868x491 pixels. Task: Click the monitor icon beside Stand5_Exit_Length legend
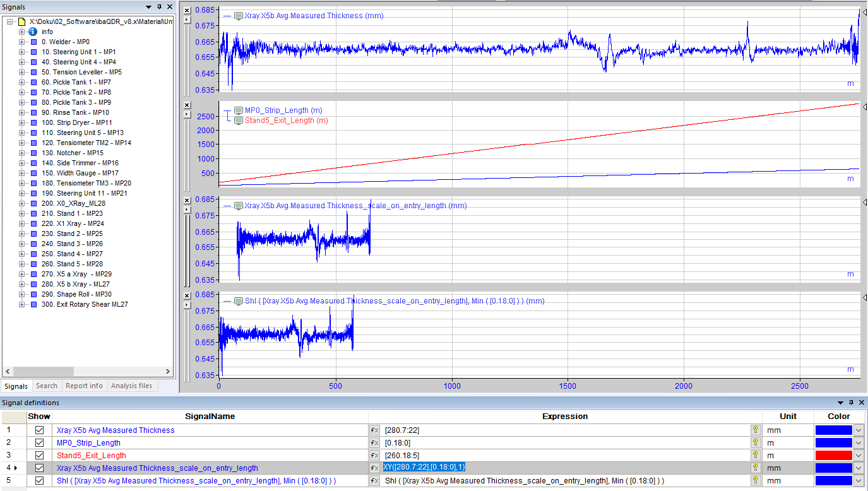click(x=238, y=121)
